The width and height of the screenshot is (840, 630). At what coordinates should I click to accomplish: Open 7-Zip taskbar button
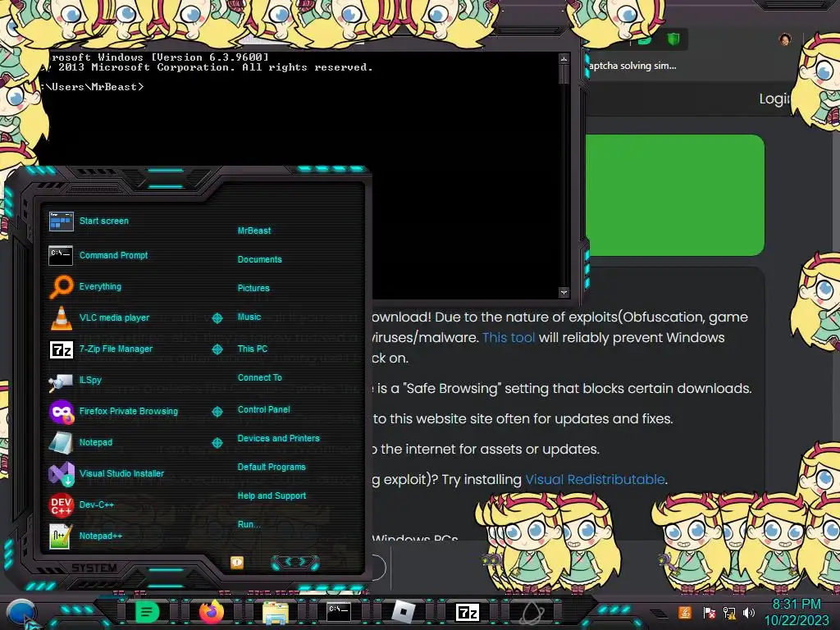(467, 612)
